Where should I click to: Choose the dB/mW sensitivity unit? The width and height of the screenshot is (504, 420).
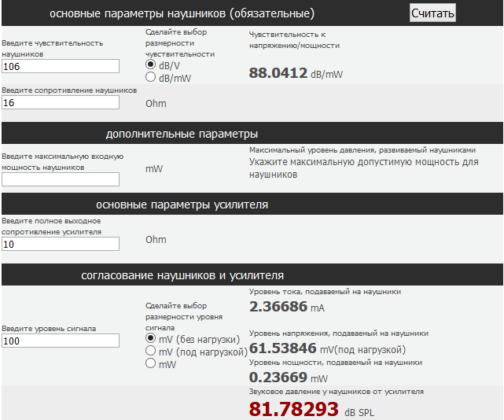(x=150, y=77)
